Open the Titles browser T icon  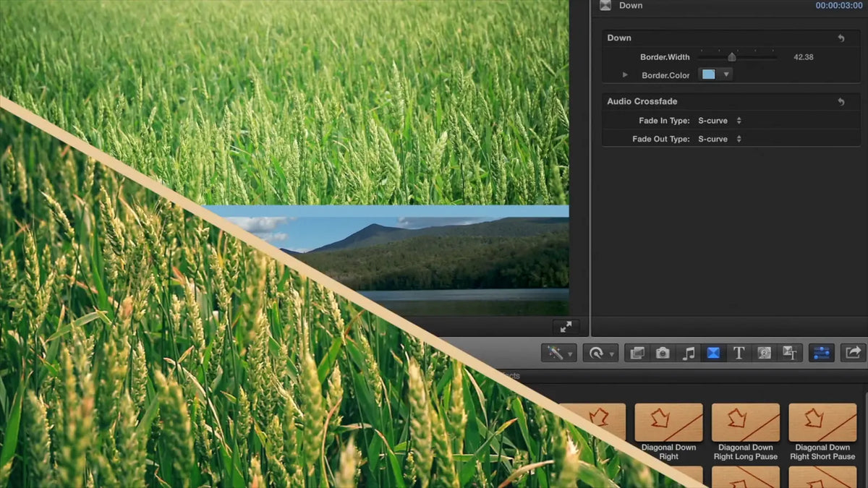coord(739,353)
